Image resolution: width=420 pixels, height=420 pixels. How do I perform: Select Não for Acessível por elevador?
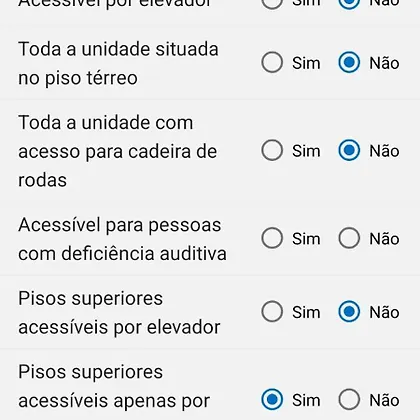(x=349, y=3)
